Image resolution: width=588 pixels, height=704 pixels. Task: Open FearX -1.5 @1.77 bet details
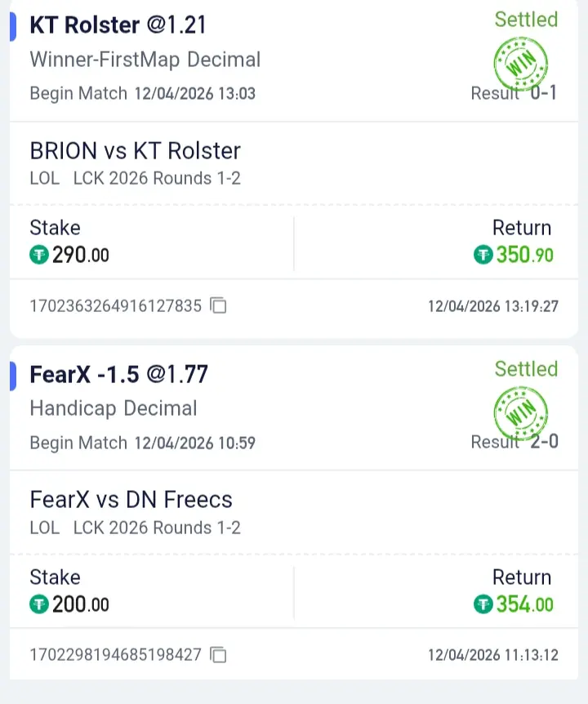[x=119, y=375]
